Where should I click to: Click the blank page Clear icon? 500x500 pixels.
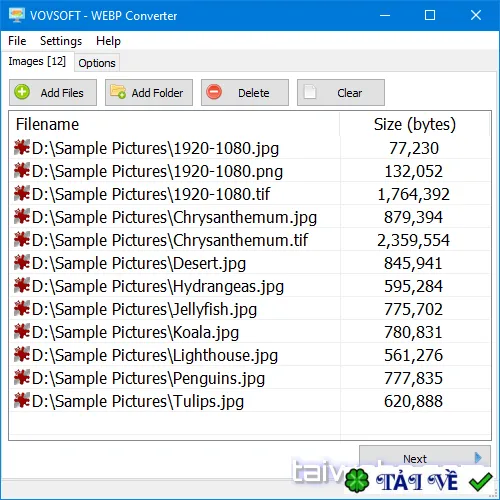(x=310, y=92)
